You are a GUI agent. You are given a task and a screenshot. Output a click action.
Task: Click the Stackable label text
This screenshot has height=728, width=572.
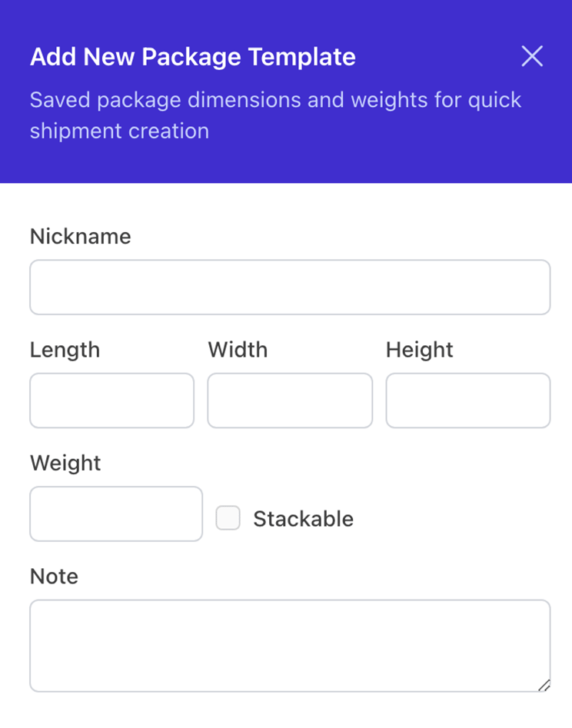[x=303, y=519]
